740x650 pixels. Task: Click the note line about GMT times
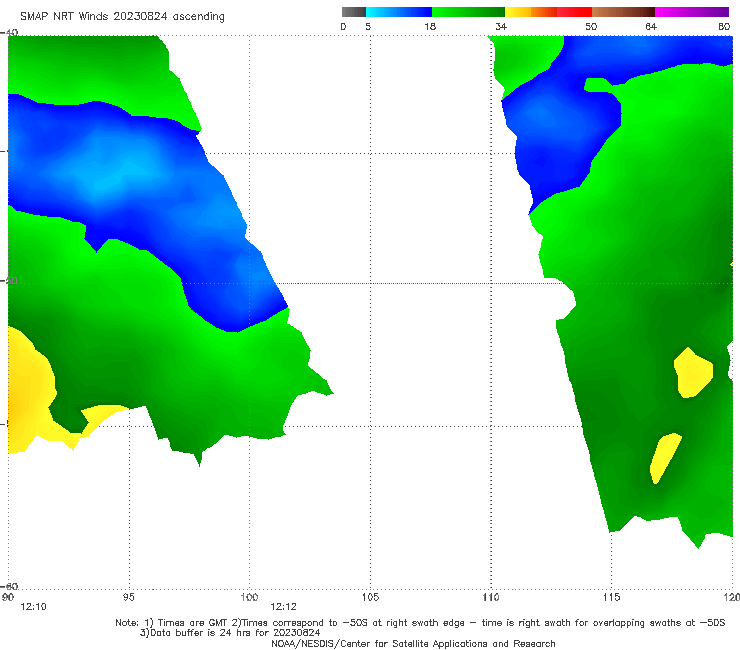pyautogui.click(x=420, y=623)
